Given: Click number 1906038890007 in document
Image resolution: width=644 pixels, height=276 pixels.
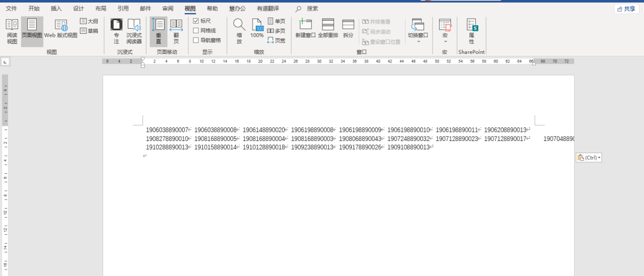Looking at the screenshot, I should pyautogui.click(x=167, y=130).
